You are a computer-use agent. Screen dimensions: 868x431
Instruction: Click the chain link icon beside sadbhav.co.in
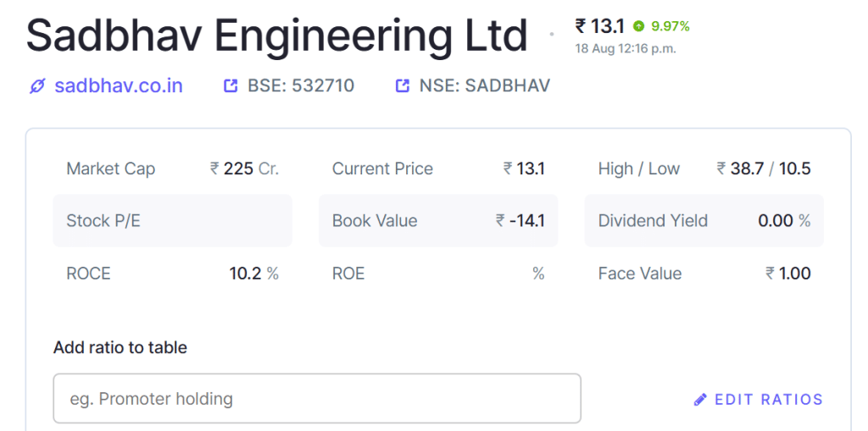click(37, 86)
